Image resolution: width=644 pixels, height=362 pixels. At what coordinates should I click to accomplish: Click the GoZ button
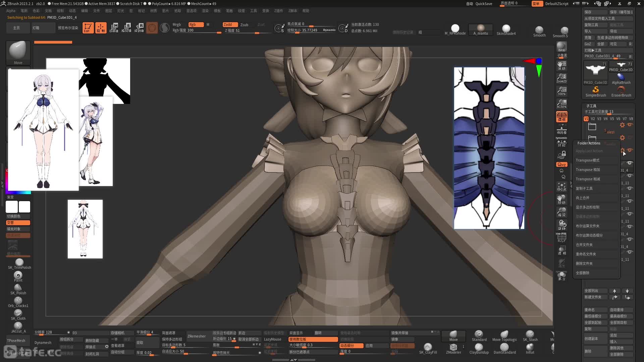point(588,44)
